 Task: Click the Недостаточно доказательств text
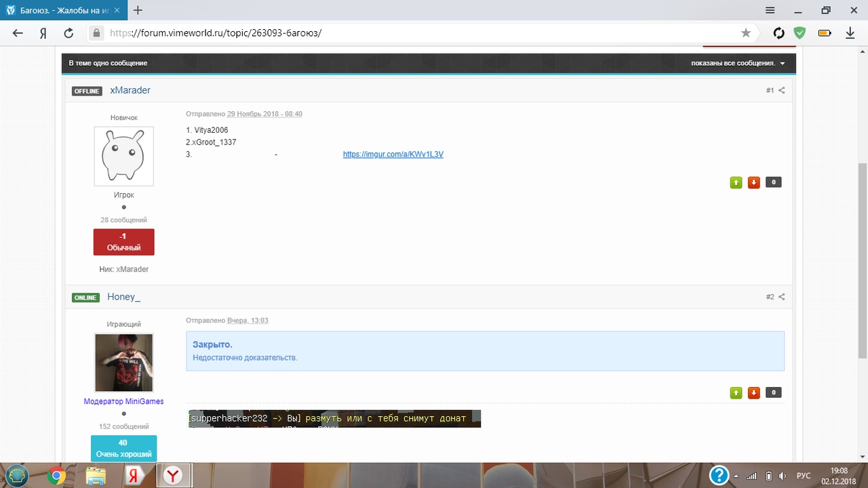(x=245, y=357)
